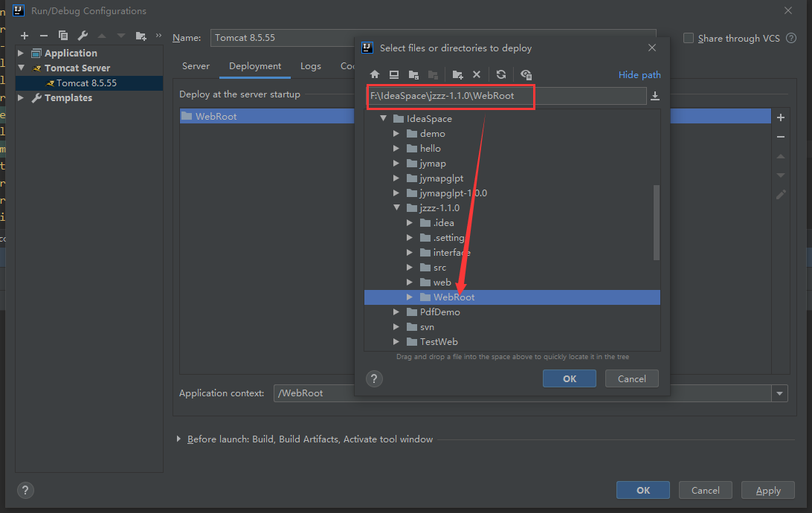This screenshot has width=812, height=513.
Task: Expand Before launch section
Action: coord(178,439)
